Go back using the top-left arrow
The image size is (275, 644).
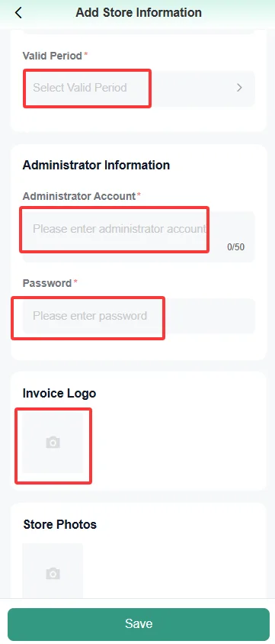[18, 13]
